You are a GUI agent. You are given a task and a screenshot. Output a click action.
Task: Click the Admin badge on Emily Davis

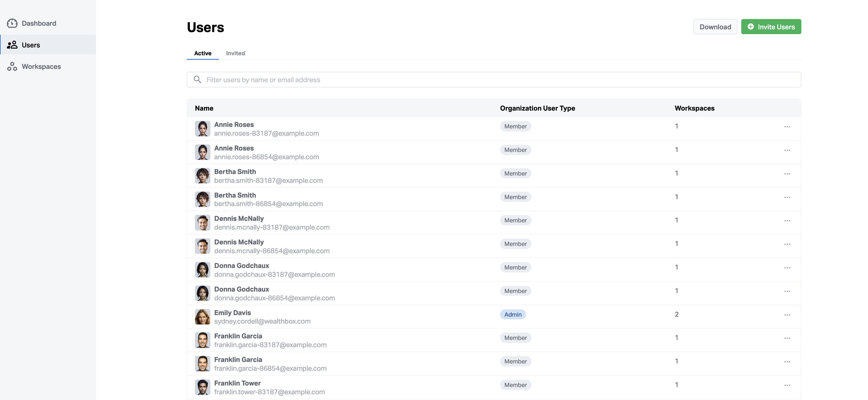click(512, 314)
